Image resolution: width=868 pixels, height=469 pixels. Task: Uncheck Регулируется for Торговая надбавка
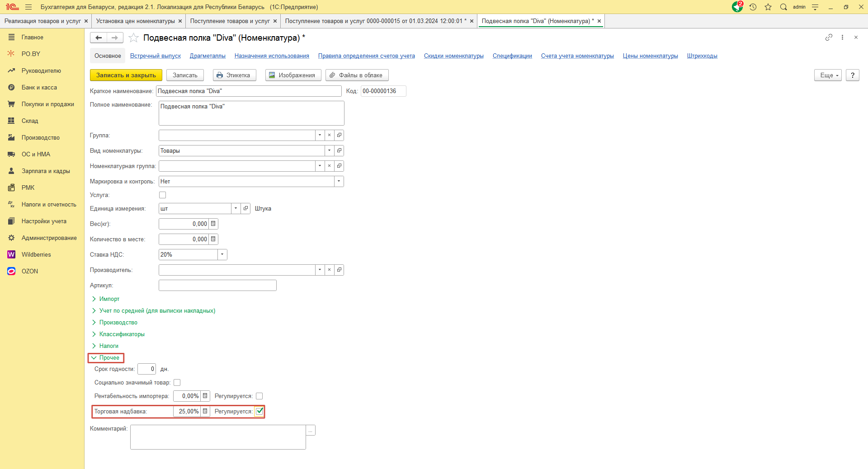(x=259, y=411)
